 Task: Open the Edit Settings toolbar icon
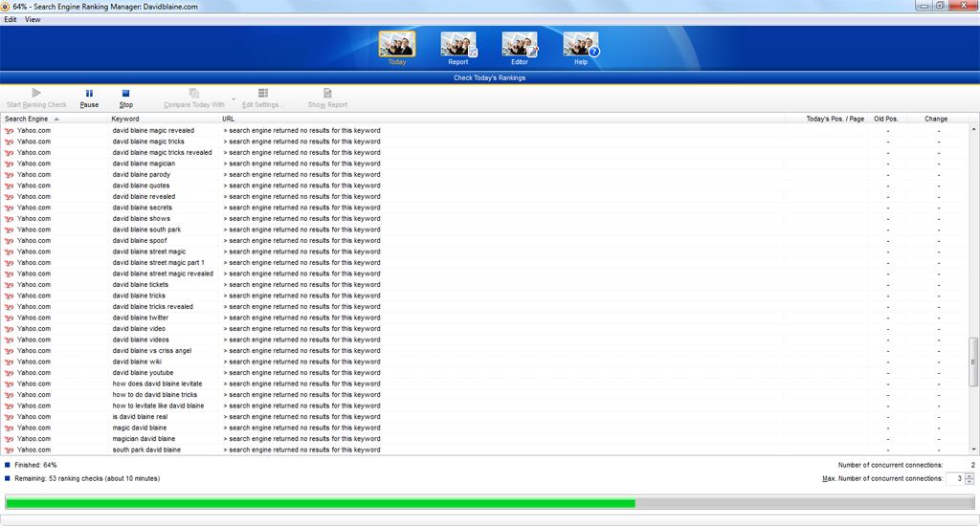tap(262, 93)
